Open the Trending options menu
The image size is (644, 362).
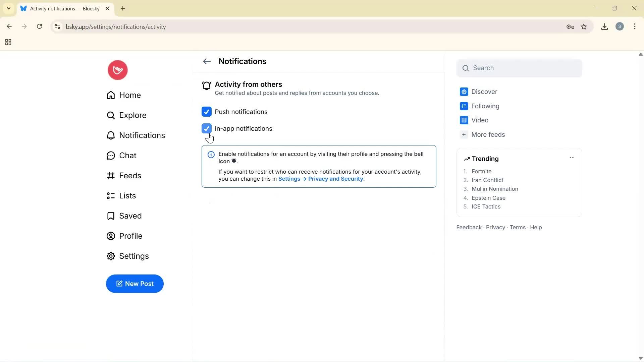point(572,157)
